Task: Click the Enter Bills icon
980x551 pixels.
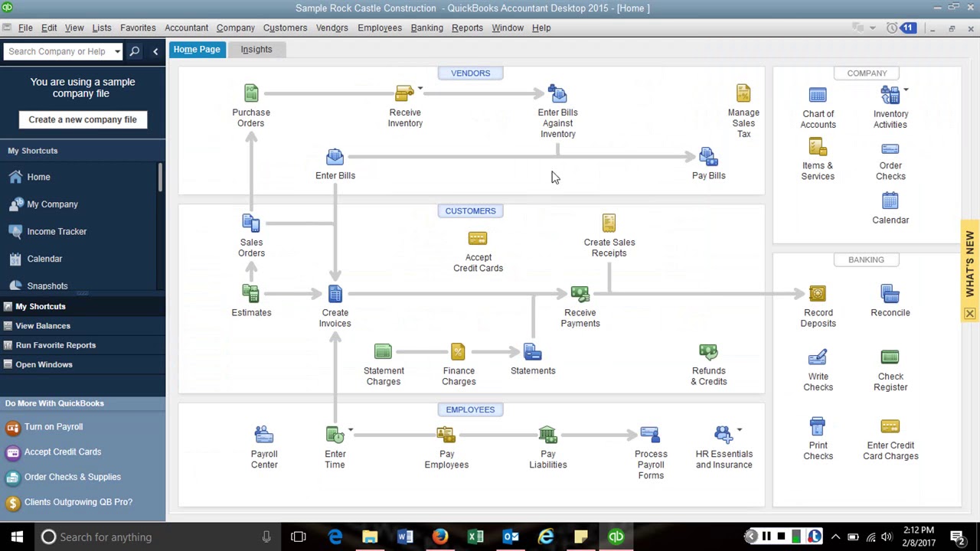Action: [x=335, y=157]
